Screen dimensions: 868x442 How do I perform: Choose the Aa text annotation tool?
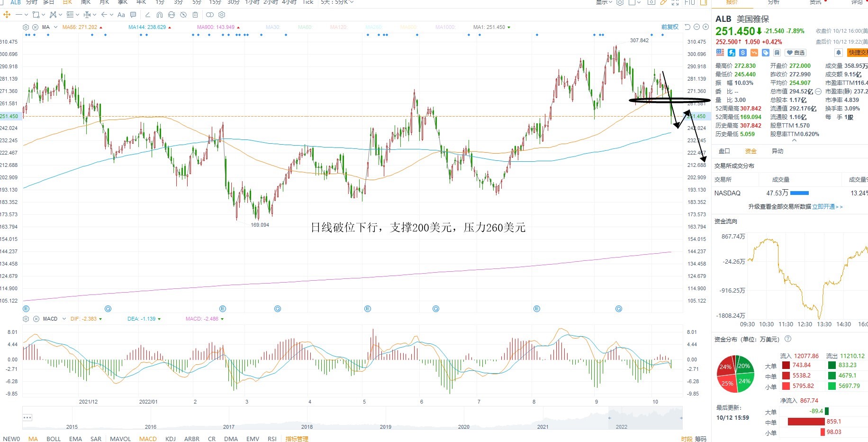tap(121, 15)
